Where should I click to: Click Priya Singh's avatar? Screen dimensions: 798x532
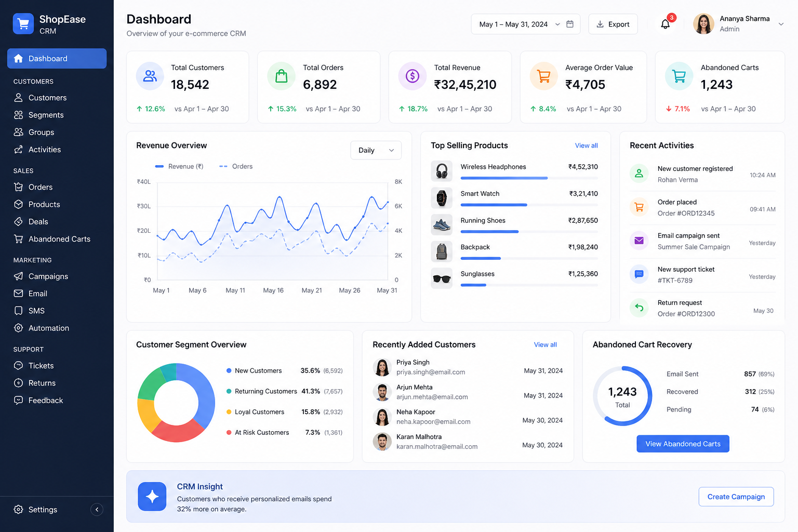(x=382, y=367)
